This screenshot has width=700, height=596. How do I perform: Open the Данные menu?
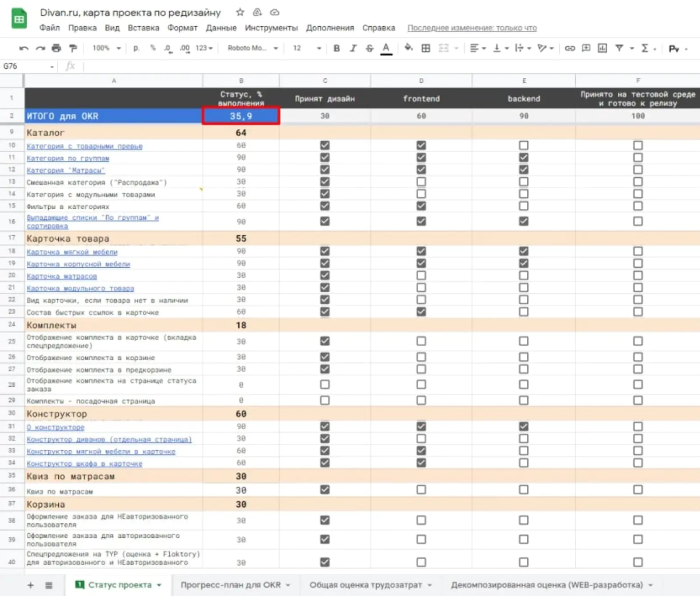[x=221, y=28]
